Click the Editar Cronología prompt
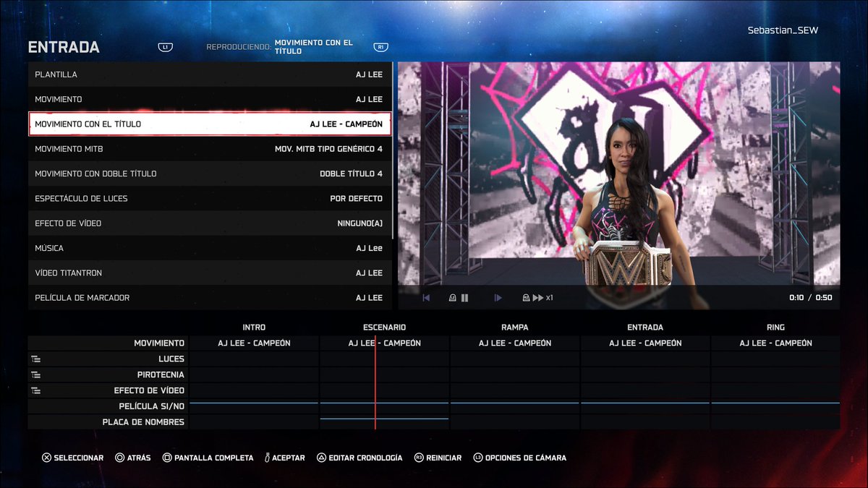Screen dimensions: 868x488 click(x=365, y=458)
